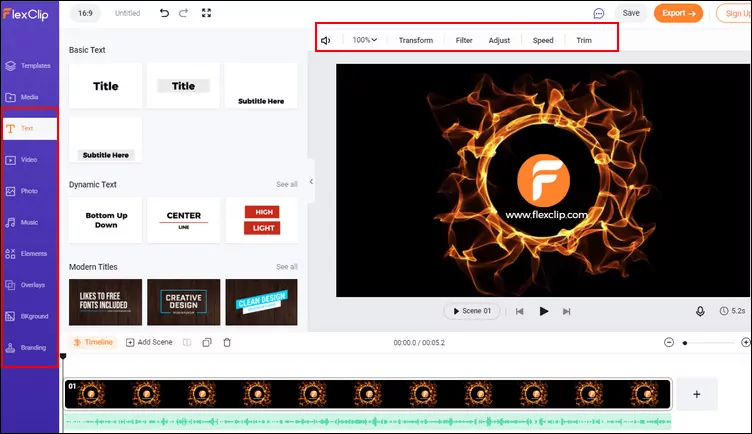Viewport: 752px width, 434px height.
Task: Open the Transform option
Action: [x=416, y=40]
